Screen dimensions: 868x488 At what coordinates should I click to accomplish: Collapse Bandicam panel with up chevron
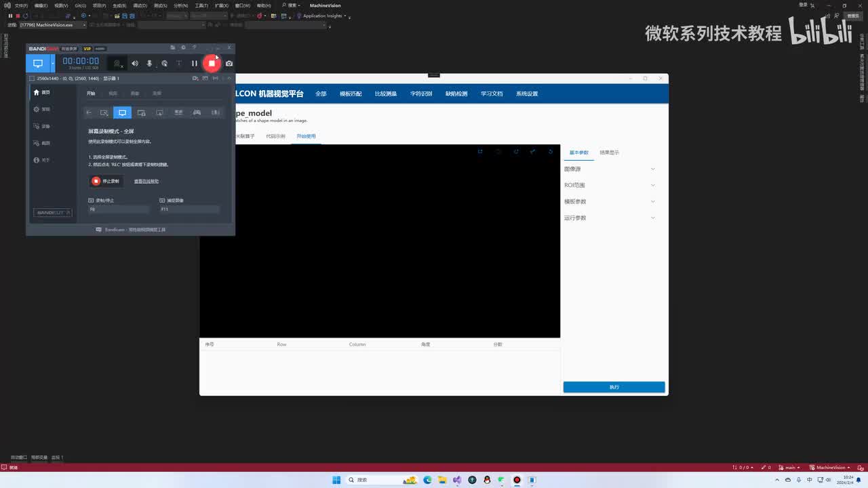229,79
